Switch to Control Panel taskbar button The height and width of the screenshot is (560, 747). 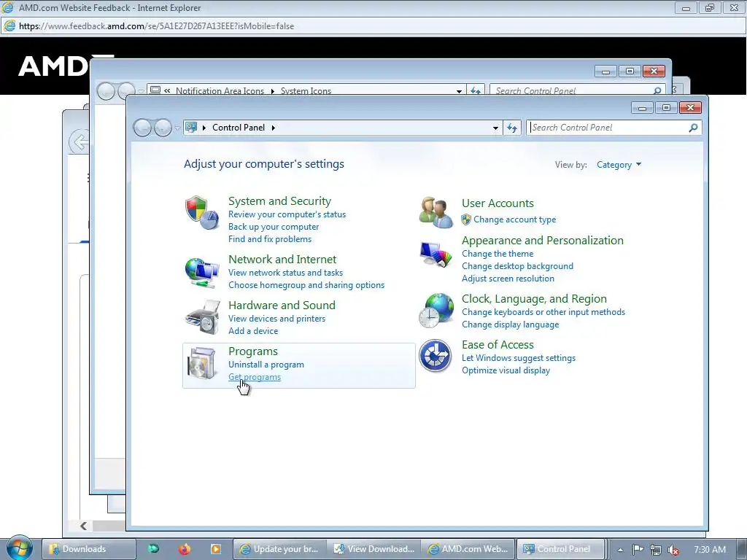[560, 549]
